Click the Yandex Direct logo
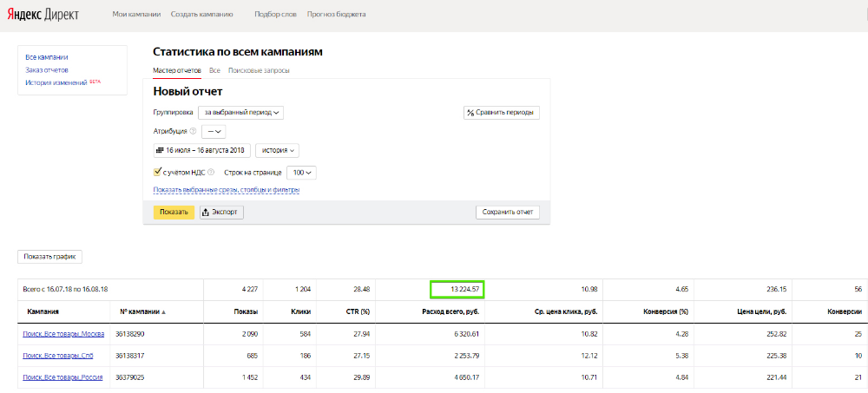This screenshot has height=393, width=868. [43, 15]
